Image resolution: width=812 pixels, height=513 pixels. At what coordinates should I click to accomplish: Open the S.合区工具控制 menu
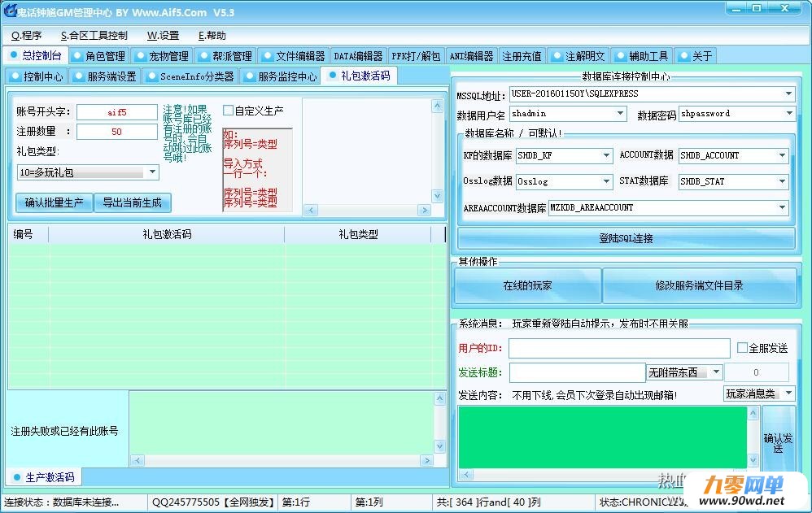coord(94,36)
